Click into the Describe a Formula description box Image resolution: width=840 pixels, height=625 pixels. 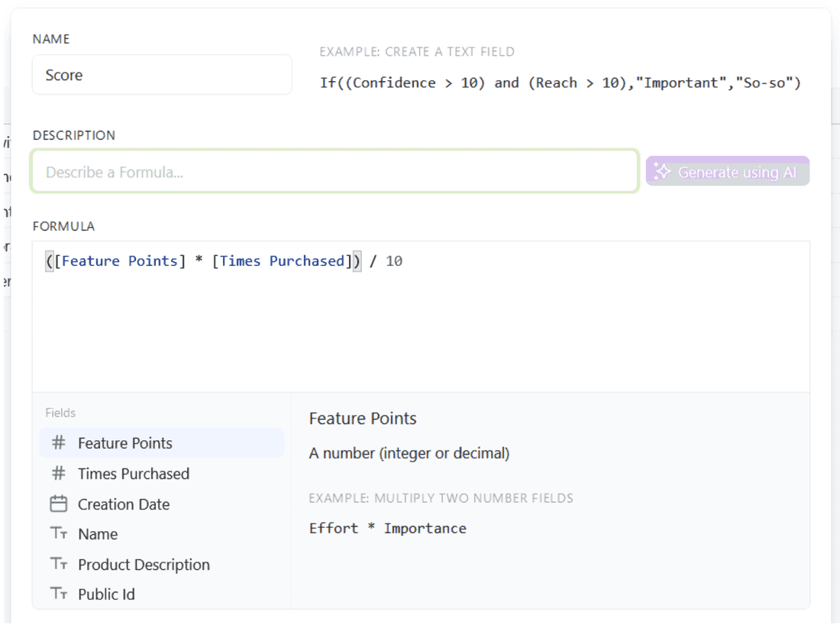[x=334, y=172]
